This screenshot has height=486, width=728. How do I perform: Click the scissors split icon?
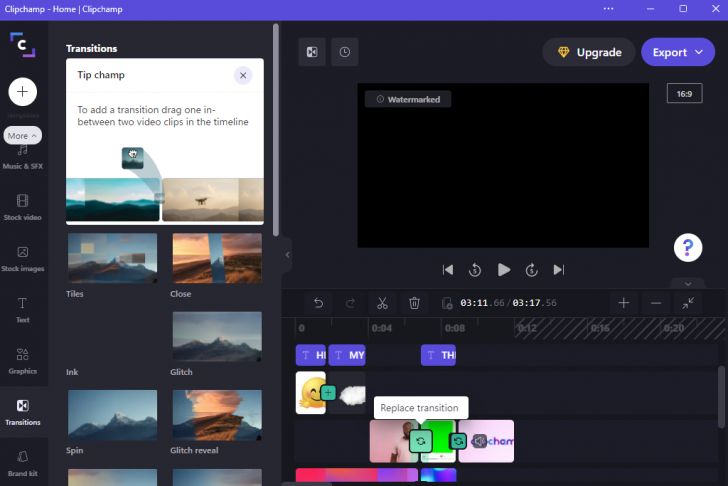(x=381, y=302)
